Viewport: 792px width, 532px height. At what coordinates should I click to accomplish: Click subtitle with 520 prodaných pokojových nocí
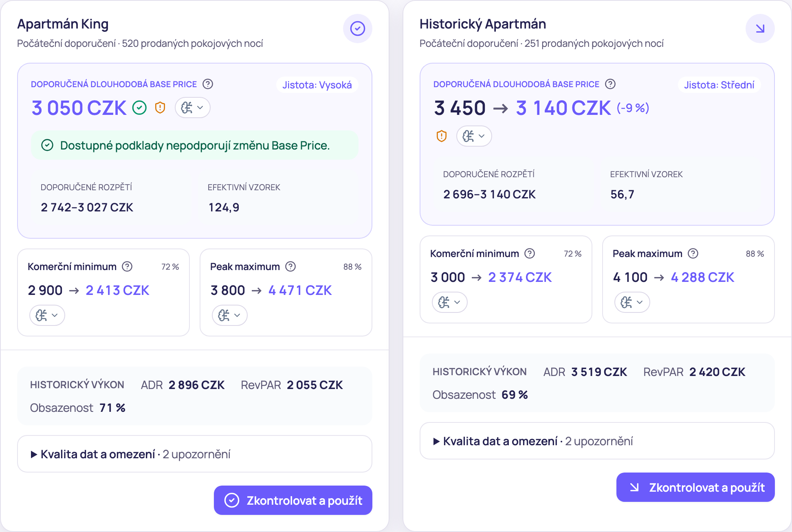(x=140, y=43)
